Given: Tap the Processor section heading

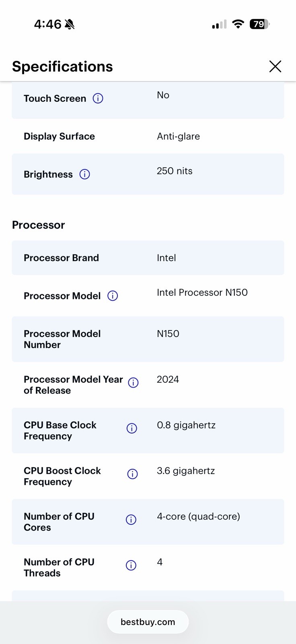Looking at the screenshot, I should coord(38,225).
